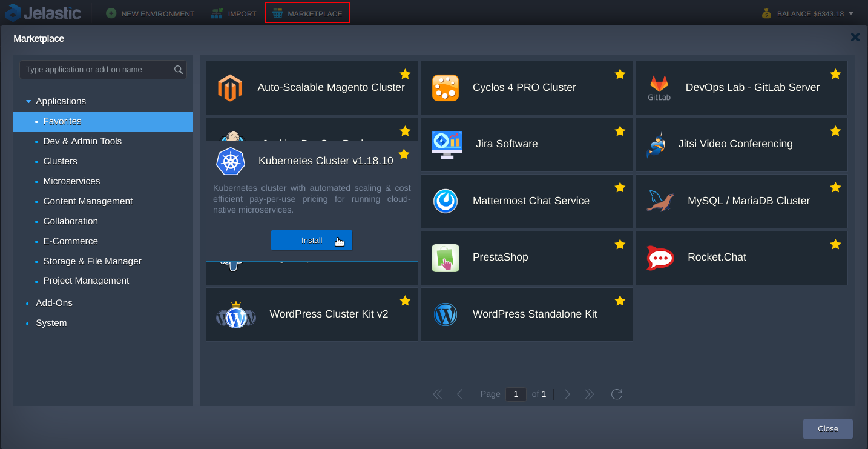Click the search magnifier icon

tap(179, 70)
